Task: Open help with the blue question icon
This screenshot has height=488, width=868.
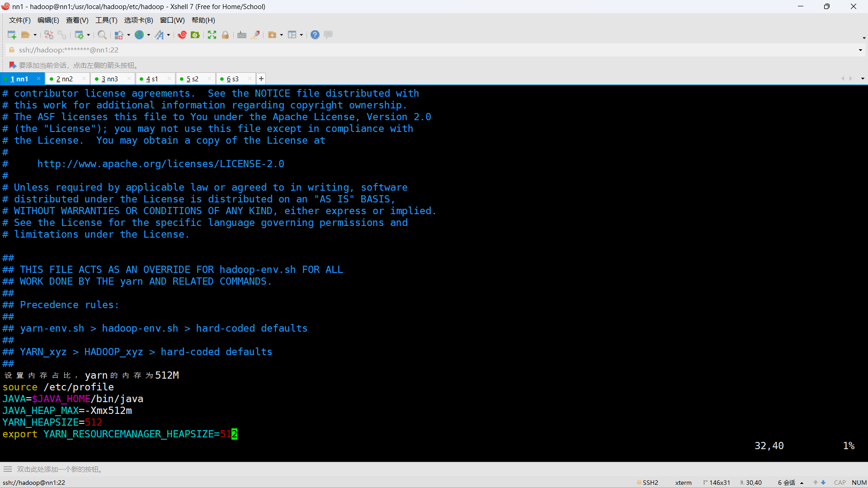Action: (315, 35)
